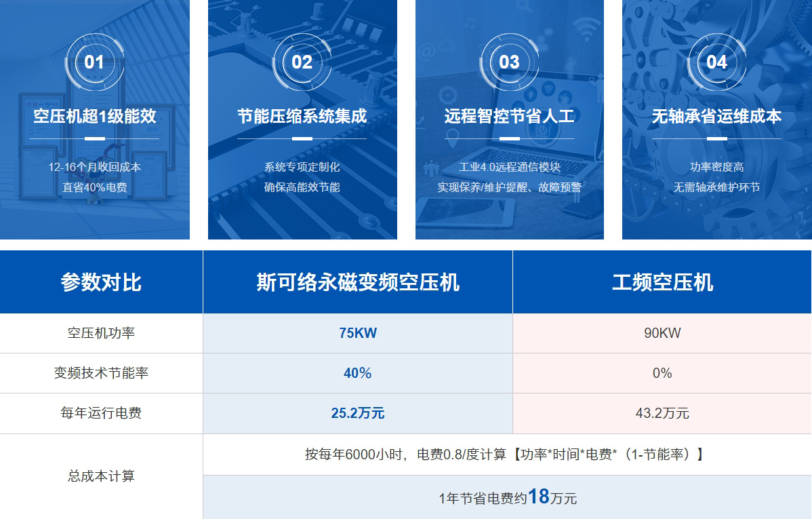Select the 斯可络永磁变频空压机 column header
The image size is (812, 519).
[x=357, y=282]
